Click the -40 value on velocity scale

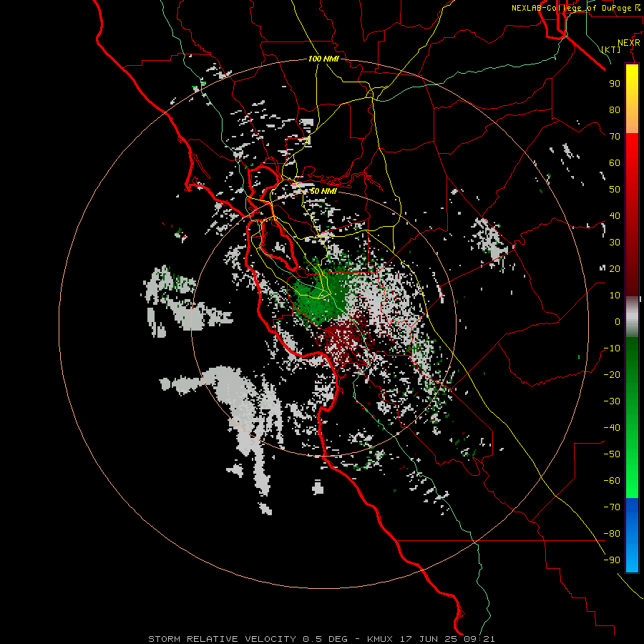point(612,428)
